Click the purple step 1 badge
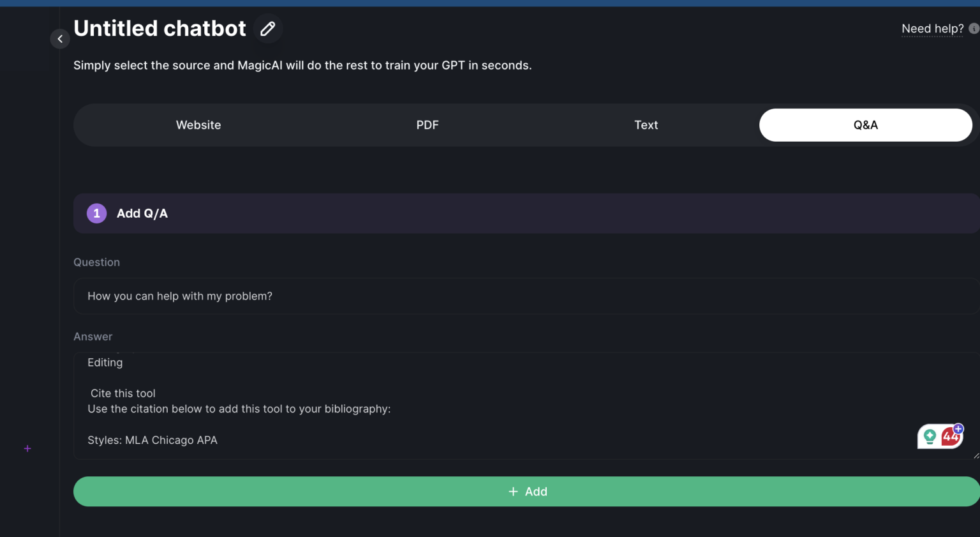The width and height of the screenshot is (980, 537). coord(96,213)
